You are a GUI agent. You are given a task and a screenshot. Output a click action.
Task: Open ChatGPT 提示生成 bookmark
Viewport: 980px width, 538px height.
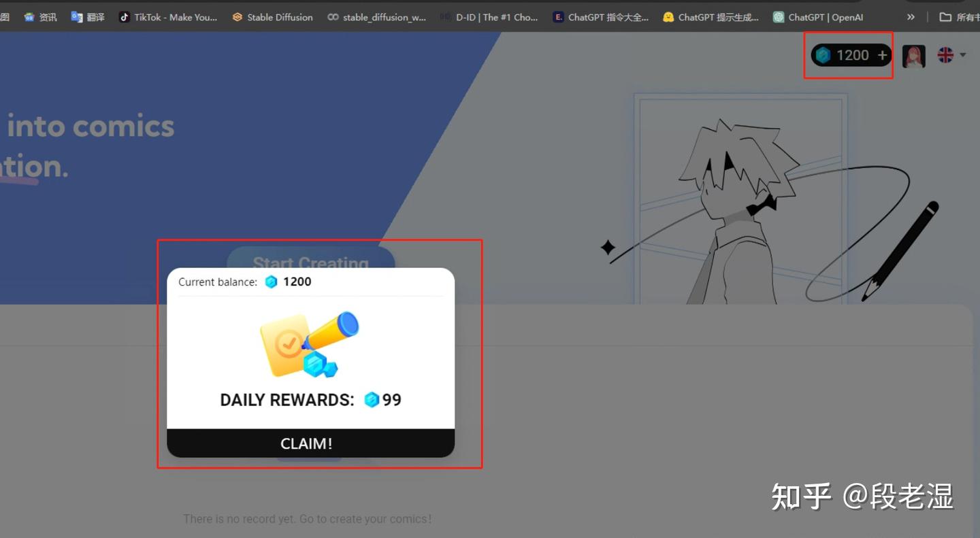(711, 17)
